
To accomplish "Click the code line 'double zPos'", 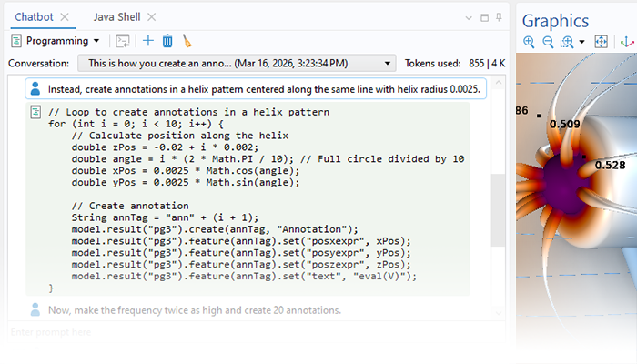I will (165, 147).
